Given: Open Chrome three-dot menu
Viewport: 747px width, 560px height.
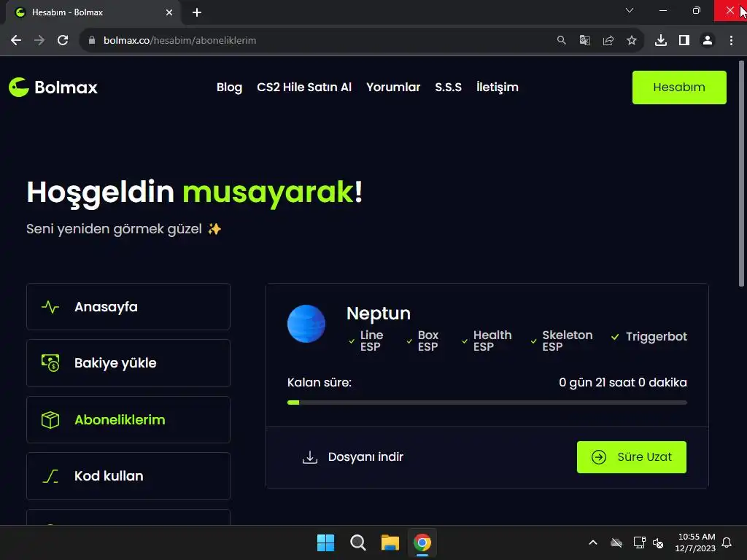Looking at the screenshot, I should (x=731, y=41).
